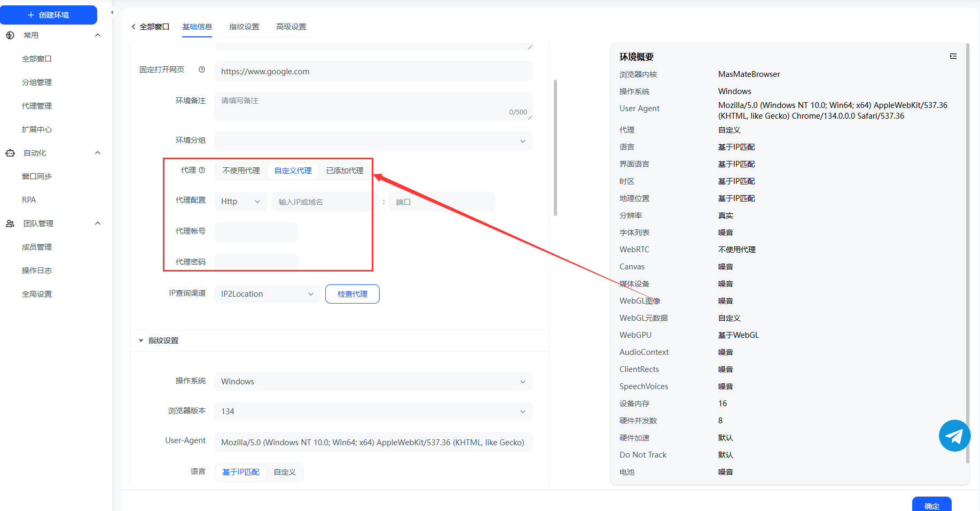Viewport: 980px width, 511px height.
Task: Click the 常用 globe icon in sidebar
Action: [x=10, y=35]
